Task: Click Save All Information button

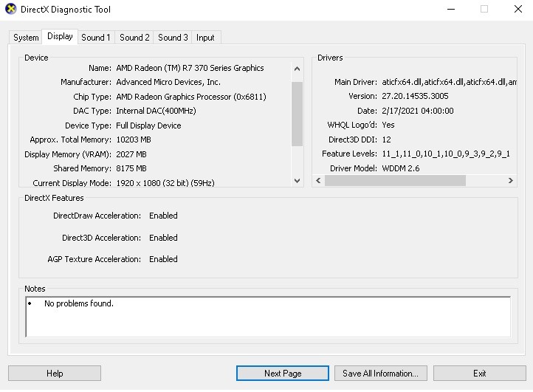Action: tap(381, 374)
